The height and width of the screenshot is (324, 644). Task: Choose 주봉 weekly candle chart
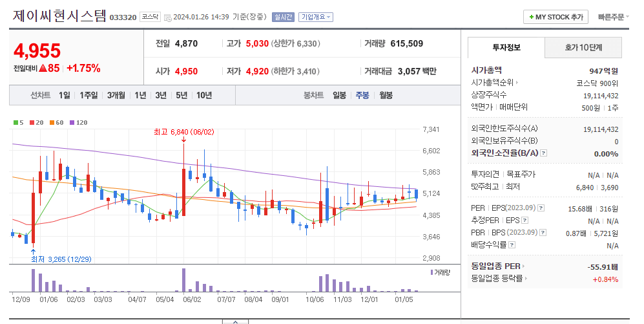[362, 96]
